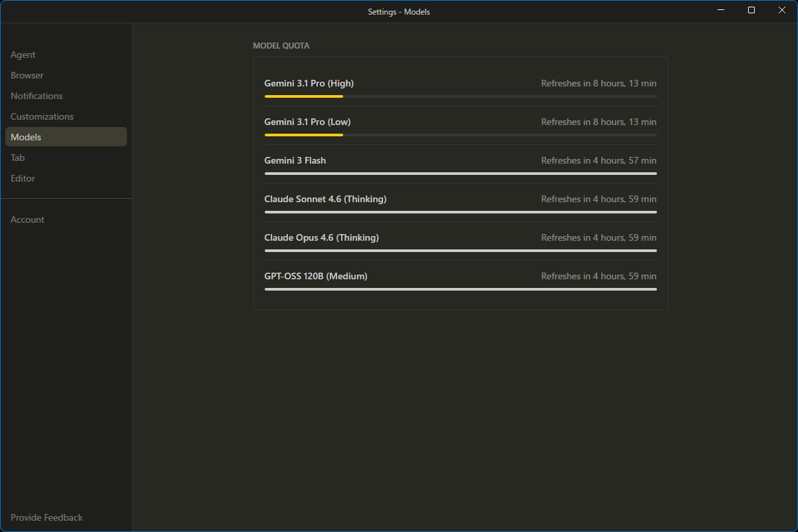Open the Agent settings section

(x=23, y=55)
